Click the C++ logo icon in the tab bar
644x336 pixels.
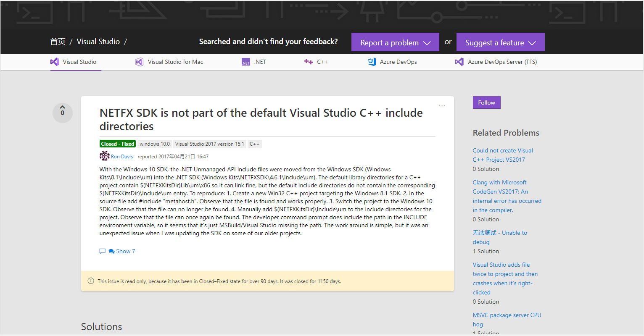pyautogui.click(x=309, y=62)
